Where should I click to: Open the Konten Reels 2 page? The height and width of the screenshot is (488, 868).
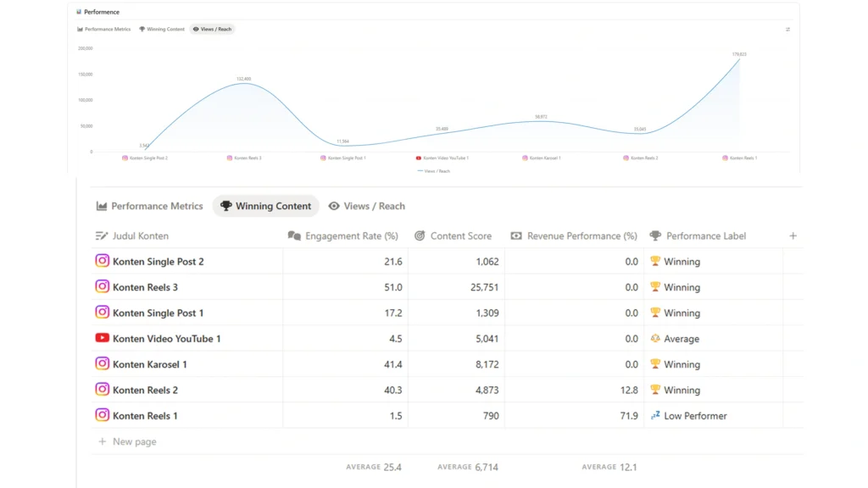pyautogui.click(x=145, y=390)
